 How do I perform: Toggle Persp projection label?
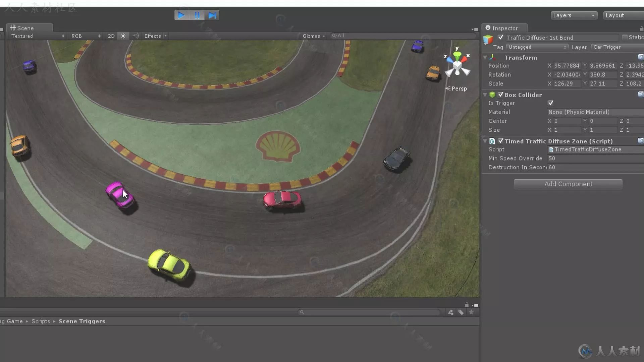click(x=456, y=88)
